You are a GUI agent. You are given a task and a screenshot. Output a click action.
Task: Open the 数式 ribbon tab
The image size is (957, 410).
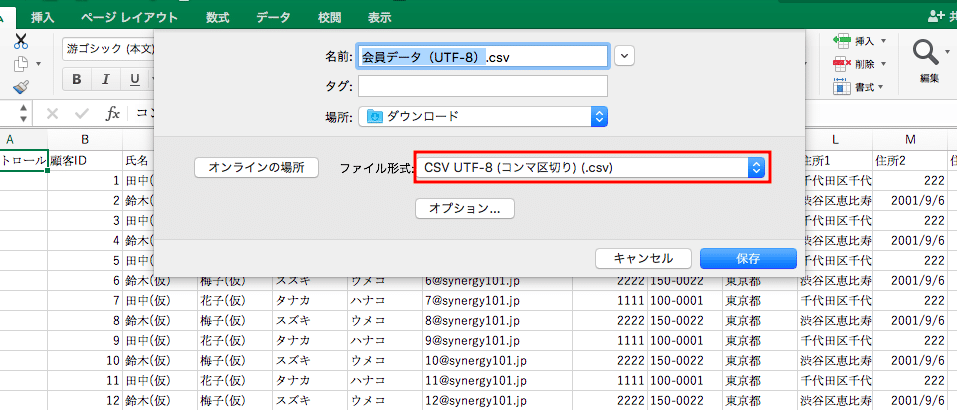click(x=217, y=18)
